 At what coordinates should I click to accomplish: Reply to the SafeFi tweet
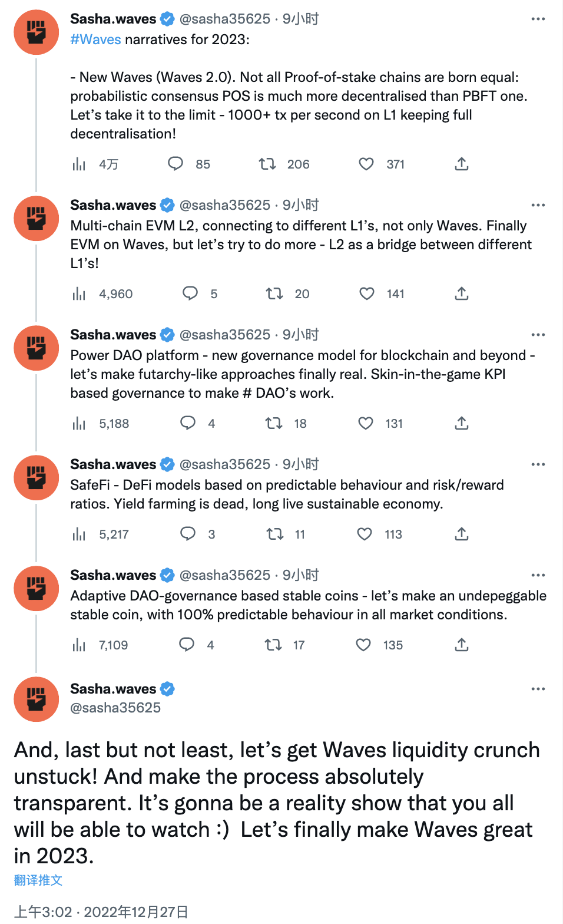click(187, 534)
